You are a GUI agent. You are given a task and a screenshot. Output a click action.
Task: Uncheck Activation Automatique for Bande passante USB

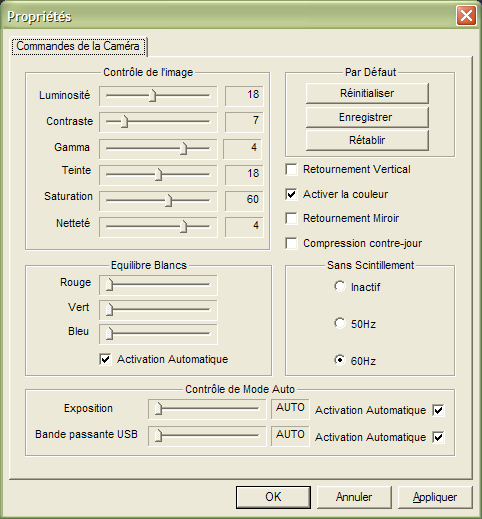(438, 437)
